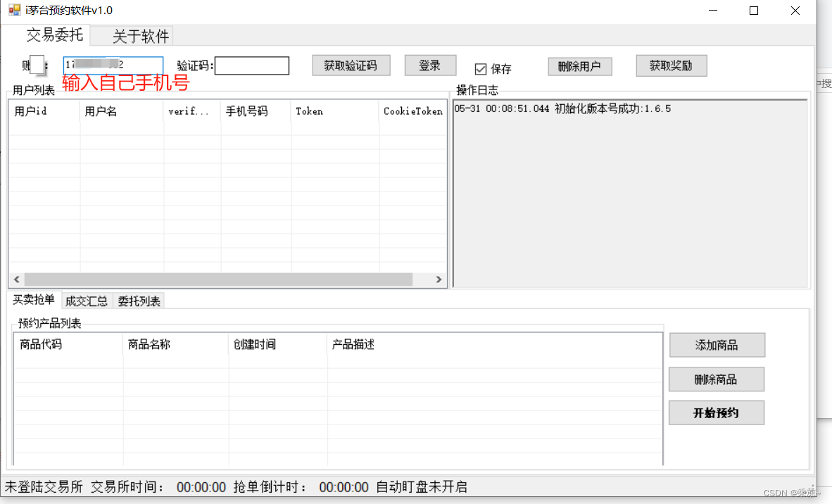Select the 用户id column header
This screenshot has height=504, width=832.
44,111
